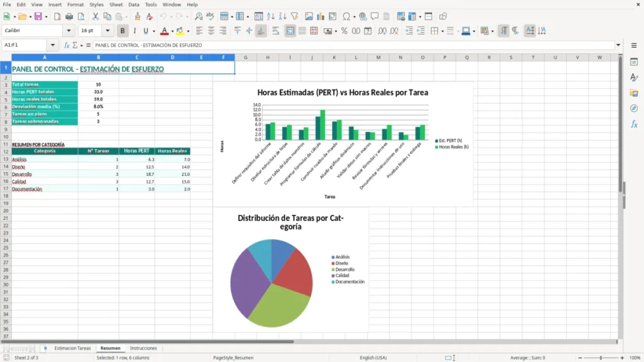This screenshot has height=362, width=644.
Task: Open Find and Replace
Action: click(198, 16)
